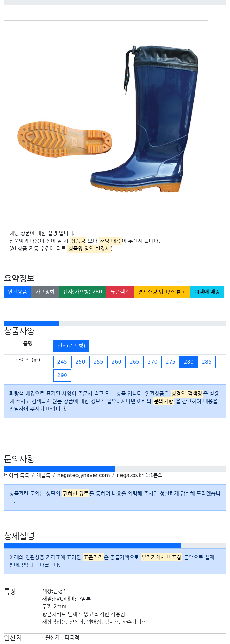Screen dimensions: 230x644
Task: Choose size 275
Action: click(x=171, y=362)
